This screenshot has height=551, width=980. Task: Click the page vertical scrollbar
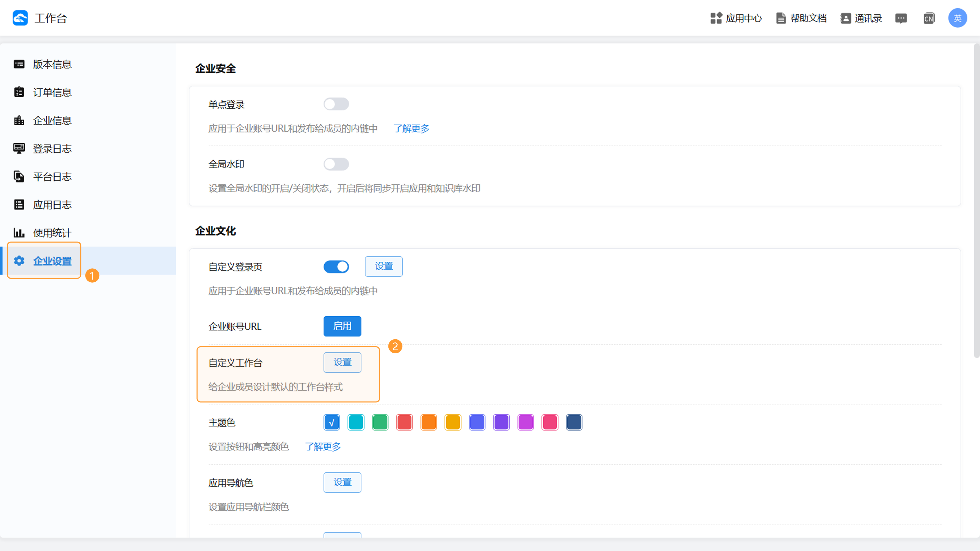pyautogui.click(x=976, y=201)
